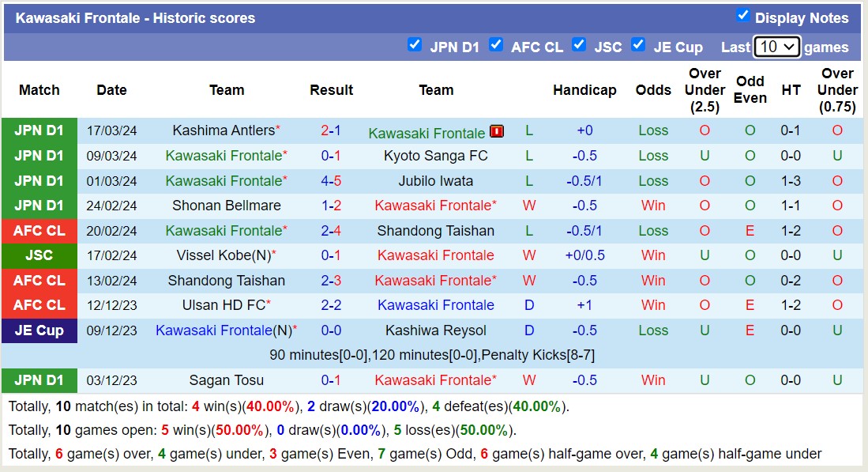Uncheck the JSC filter
Viewport: 868px width, 472px height.
(579, 46)
